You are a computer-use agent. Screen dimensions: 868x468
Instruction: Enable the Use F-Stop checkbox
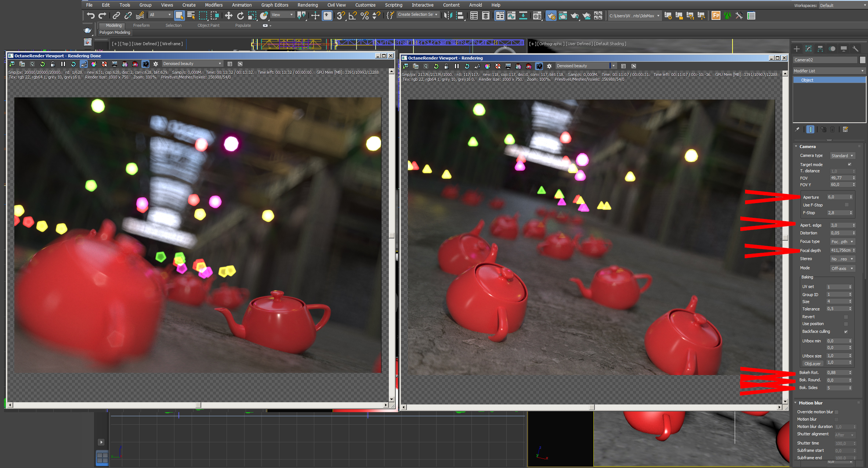click(x=847, y=205)
